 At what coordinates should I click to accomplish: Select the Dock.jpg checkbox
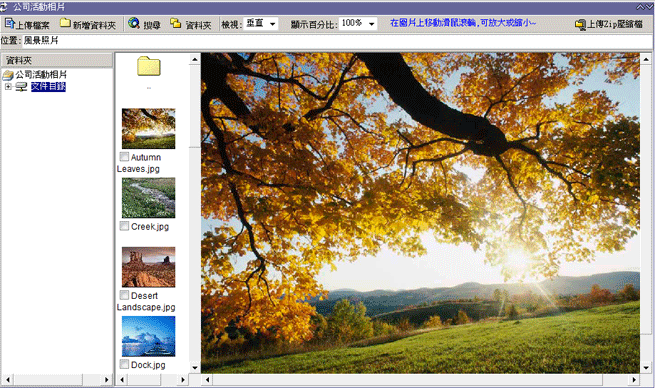(x=124, y=364)
